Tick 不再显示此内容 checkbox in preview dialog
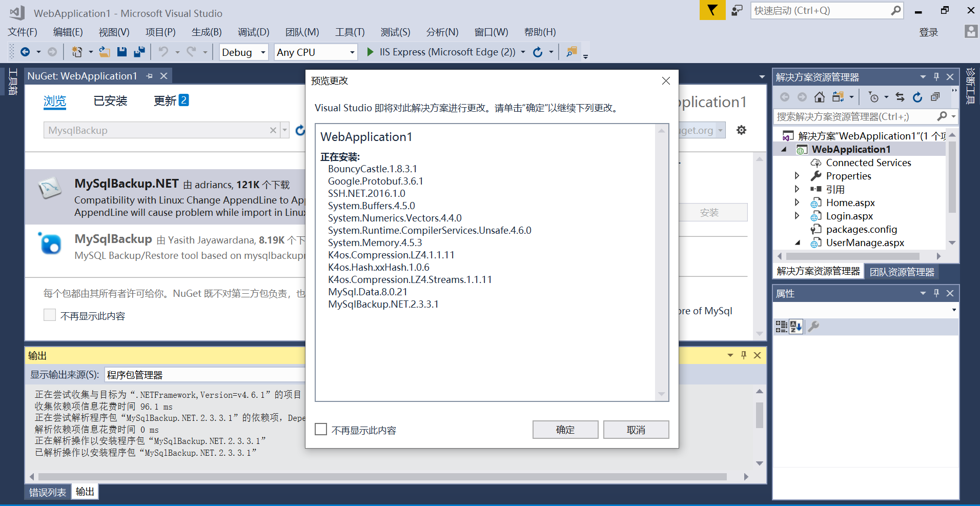980x506 pixels. pos(321,429)
